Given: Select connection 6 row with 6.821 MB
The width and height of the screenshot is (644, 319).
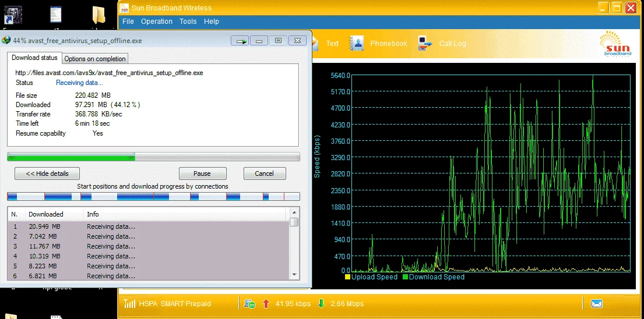Looking at the screenshot, I should point(149,275).
